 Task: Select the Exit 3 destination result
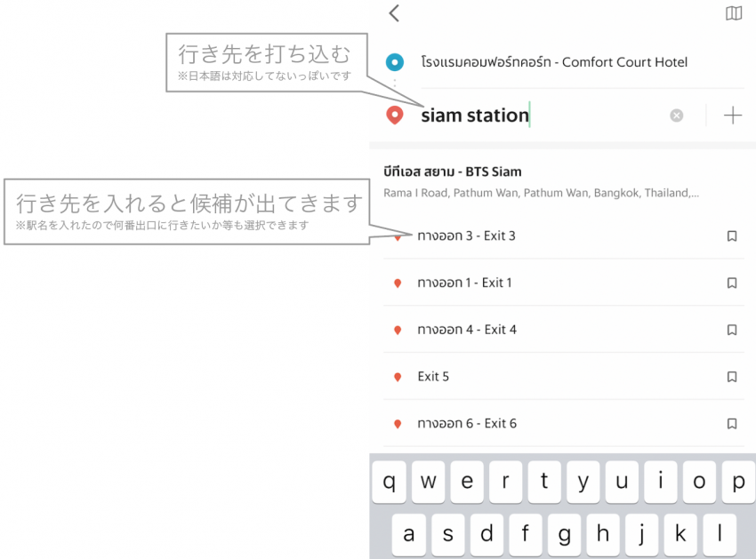(x=466, y=236)
